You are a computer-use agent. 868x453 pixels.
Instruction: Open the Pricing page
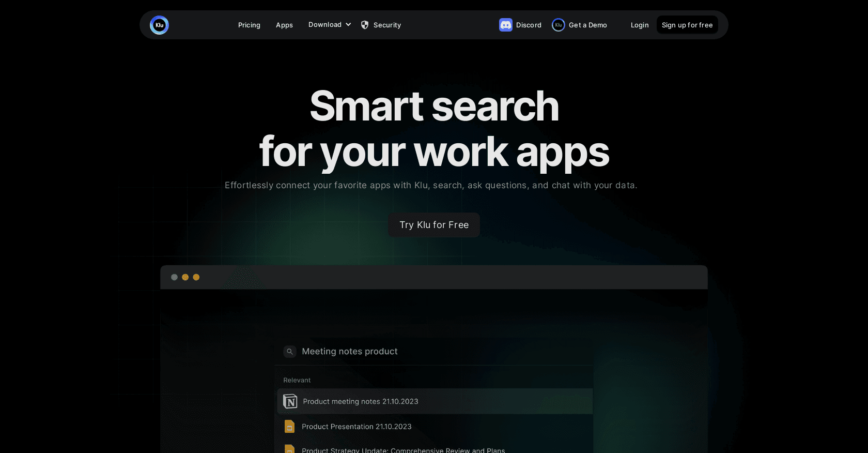(249, 25)
